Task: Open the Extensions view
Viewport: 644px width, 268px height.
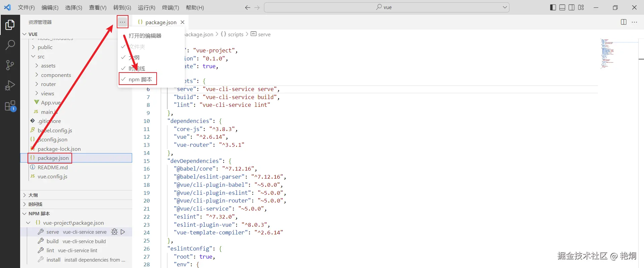Action: pos(10,106)
